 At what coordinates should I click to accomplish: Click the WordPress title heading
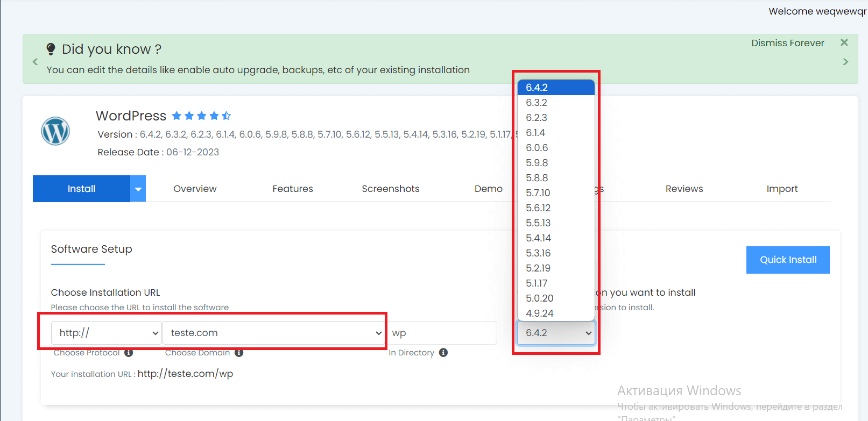(131, 116)
